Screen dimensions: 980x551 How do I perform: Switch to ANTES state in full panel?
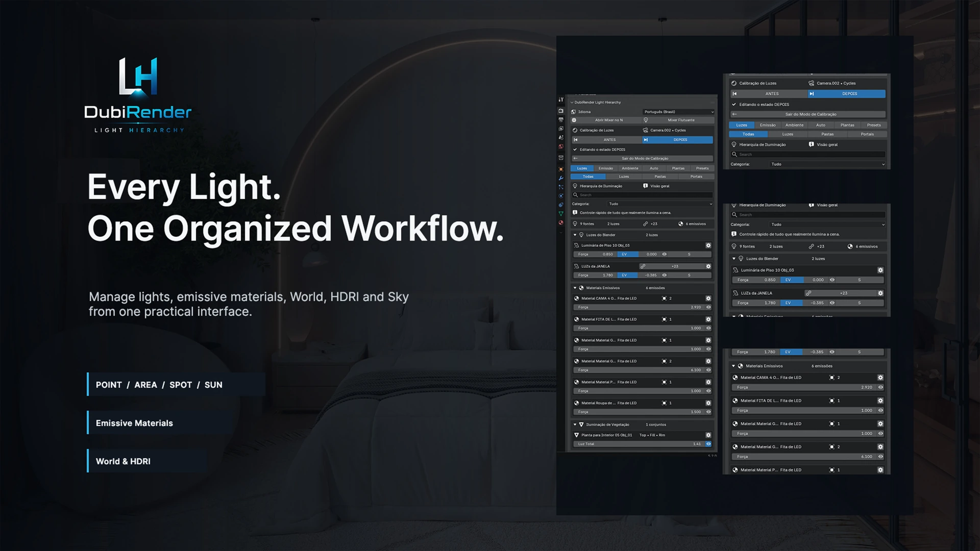pyautogui.click(x=606, y=140)
